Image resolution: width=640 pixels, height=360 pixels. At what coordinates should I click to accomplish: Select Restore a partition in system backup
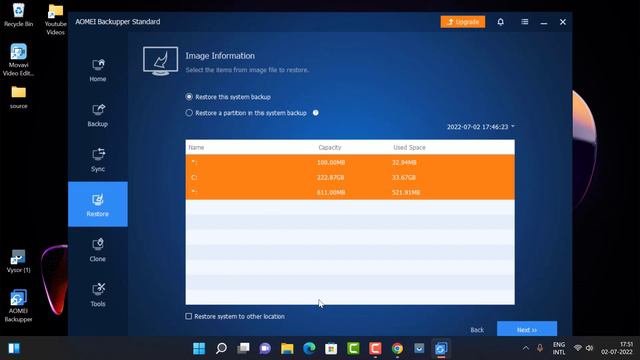click(x=246, y=113)
